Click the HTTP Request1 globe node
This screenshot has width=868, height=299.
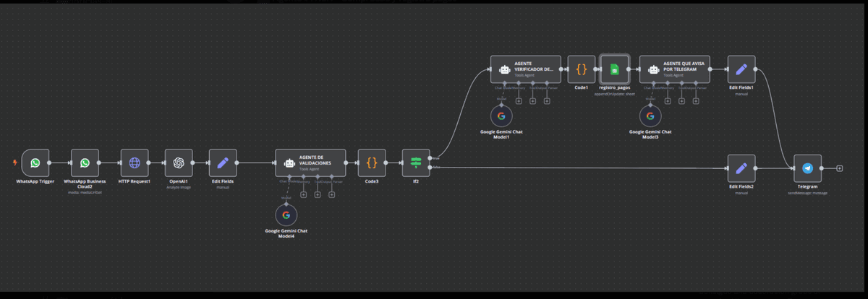[x=134, y=163]
